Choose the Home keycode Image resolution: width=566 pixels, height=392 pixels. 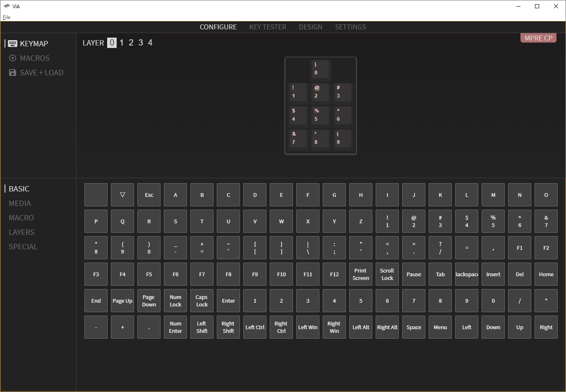[546, 274]
